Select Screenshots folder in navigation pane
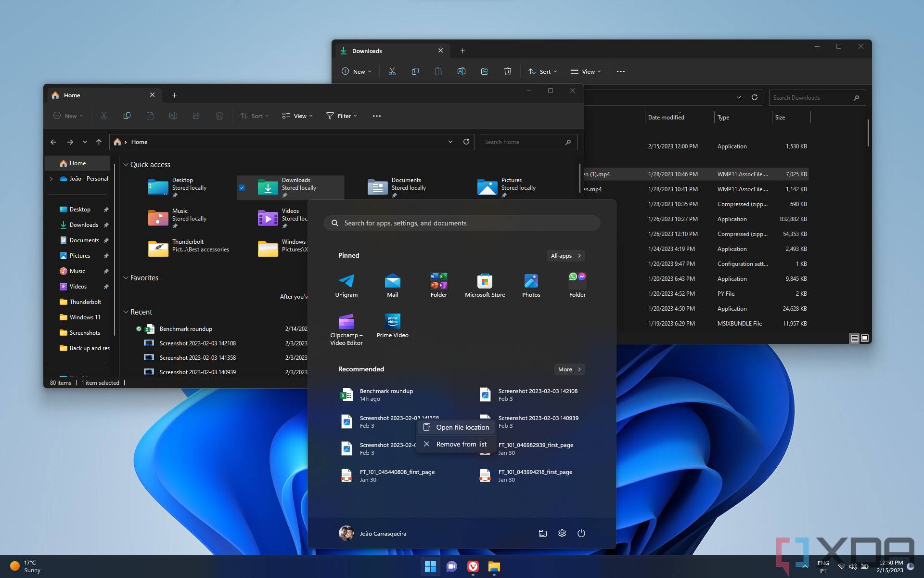924x578 pixels. coord(80,333)
